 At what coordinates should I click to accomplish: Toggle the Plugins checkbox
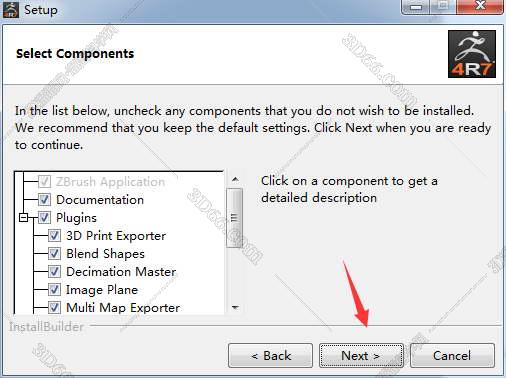tap(44, 218)
